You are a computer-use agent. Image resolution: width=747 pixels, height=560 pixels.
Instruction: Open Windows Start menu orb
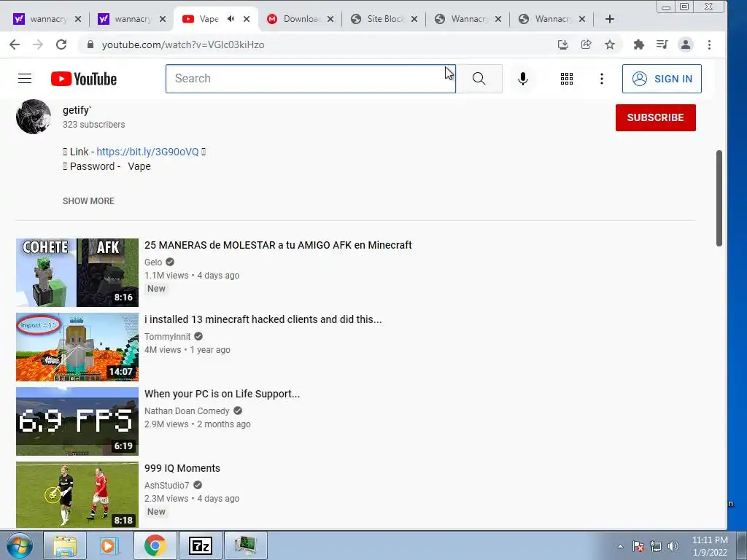20,545
